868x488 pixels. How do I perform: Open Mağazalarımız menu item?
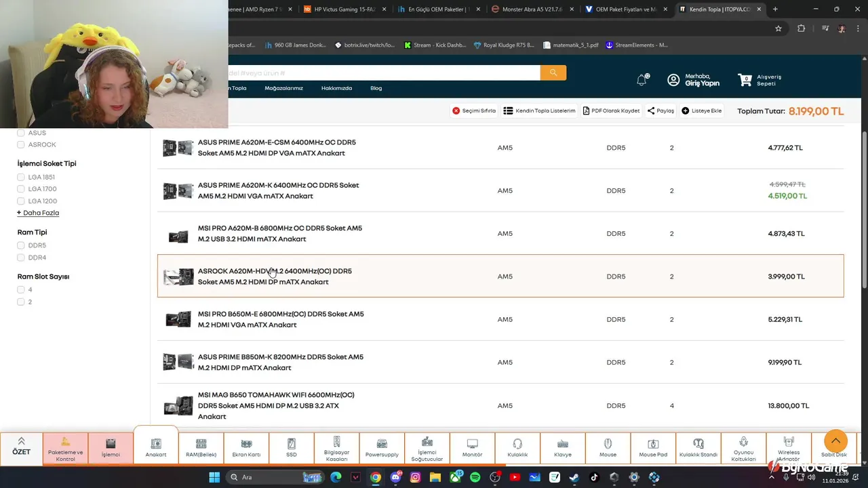coord(283,88)
